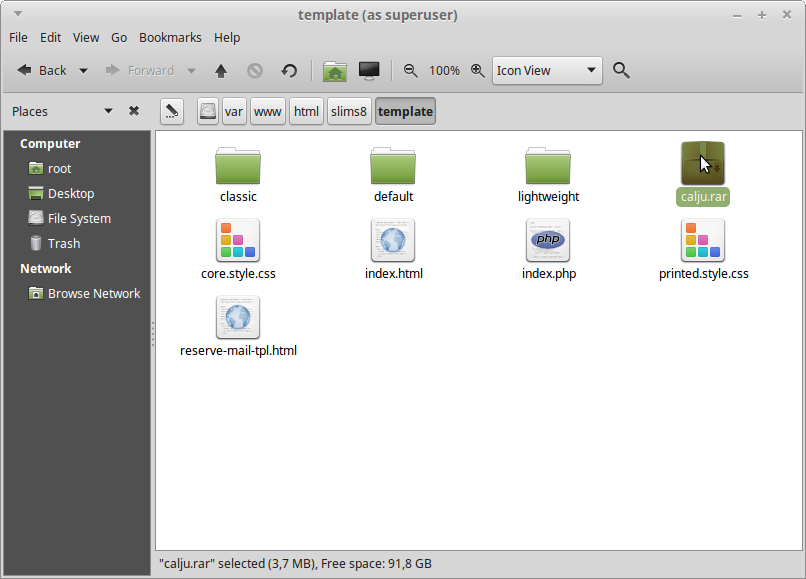Screen dimensions: 806x579
Task: Click the template breadcrumb button
Action: point(405,111)
